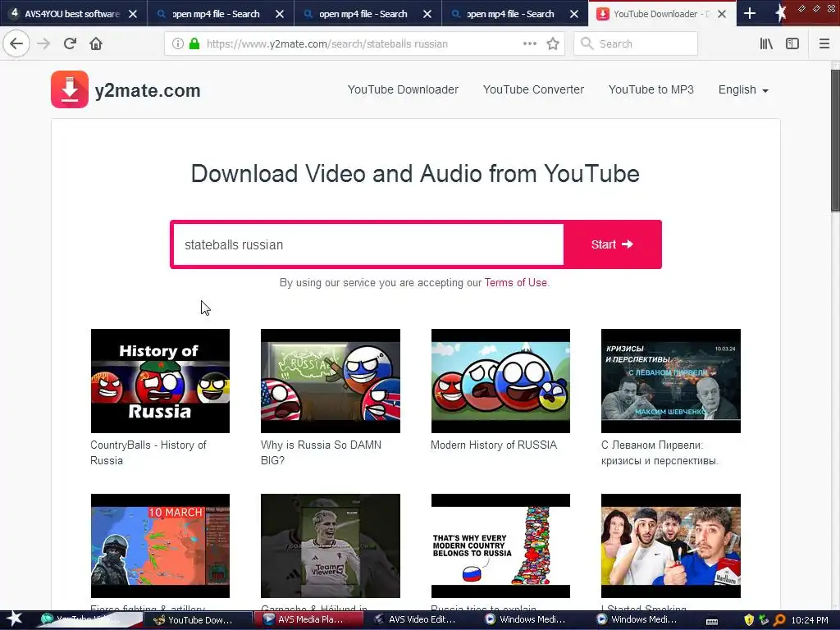Image resolution: width=840 pixels, height=630 pixels.
Task: Open page actions three-dot menu
Action: point(530,43)
